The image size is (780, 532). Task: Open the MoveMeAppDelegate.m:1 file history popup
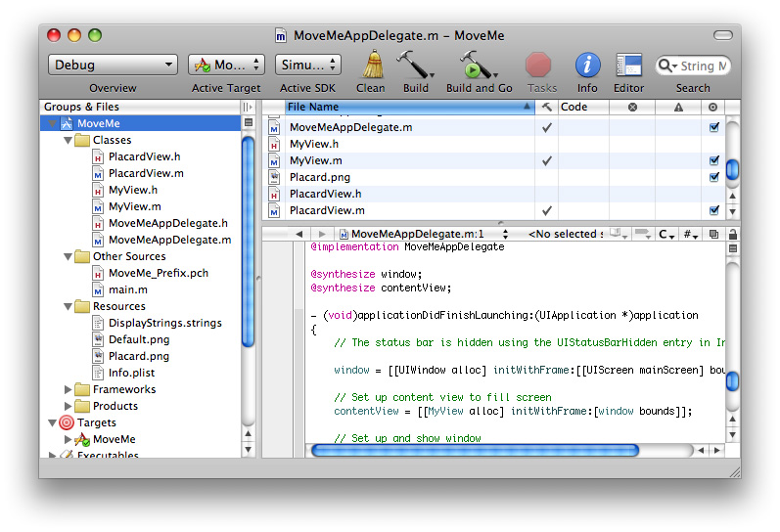(423, 234)
